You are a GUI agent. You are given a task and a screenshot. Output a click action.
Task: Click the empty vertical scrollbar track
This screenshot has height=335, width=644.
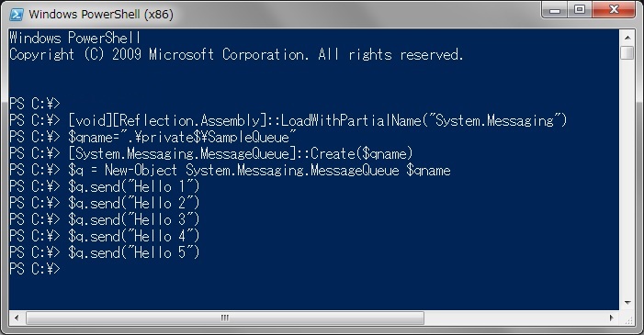point(627,178)
